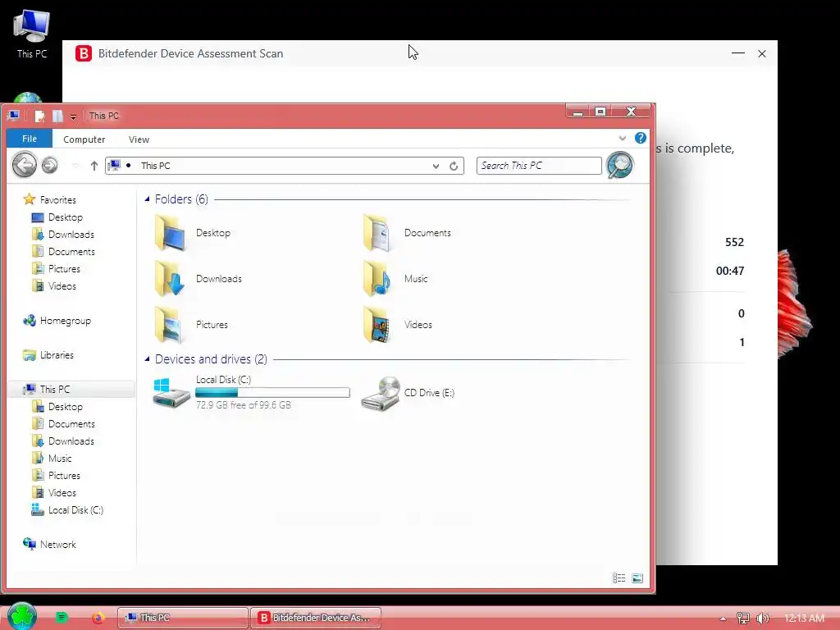Collapse the Folders (6) group

click(x=147, y=199)
